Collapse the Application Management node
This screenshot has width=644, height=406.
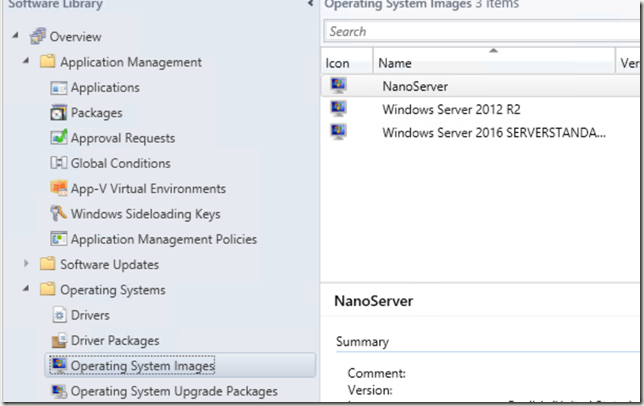click(26, 61)
